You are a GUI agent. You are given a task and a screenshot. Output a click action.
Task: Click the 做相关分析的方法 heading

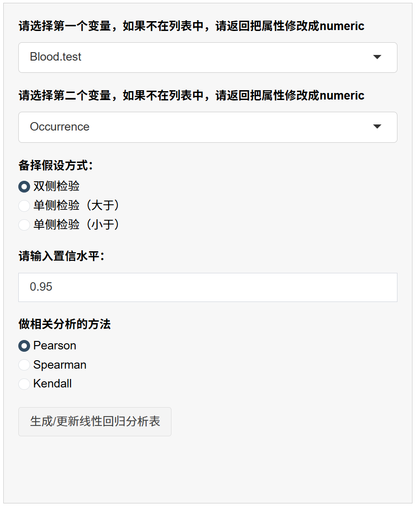click(64, 324)
